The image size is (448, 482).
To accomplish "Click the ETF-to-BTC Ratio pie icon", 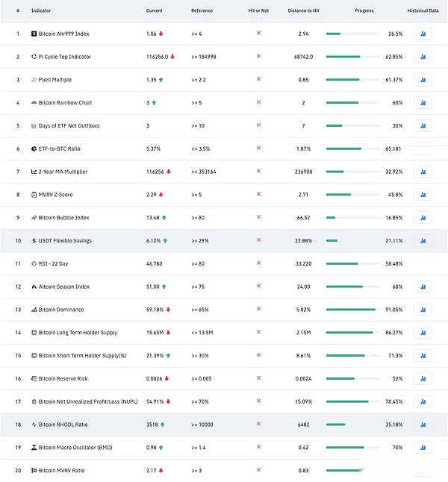I will click(x=34, y=148).
